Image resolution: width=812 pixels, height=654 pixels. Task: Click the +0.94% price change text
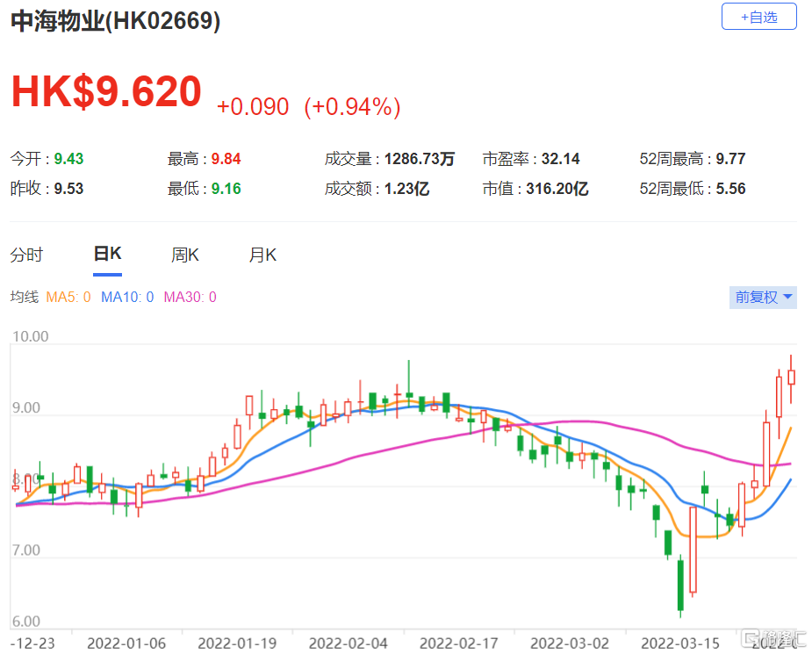coord(352,107)
